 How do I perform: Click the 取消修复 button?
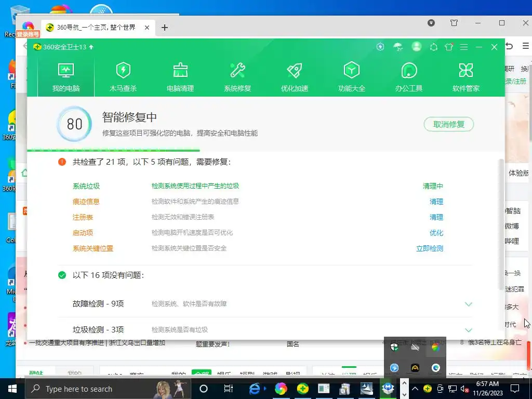click(x=448, y=124)
